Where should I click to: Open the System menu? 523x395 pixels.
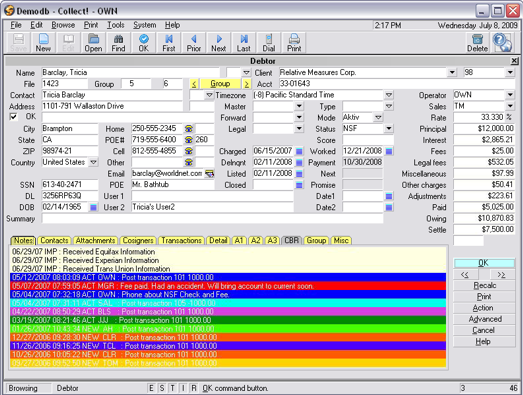[145, 25]
